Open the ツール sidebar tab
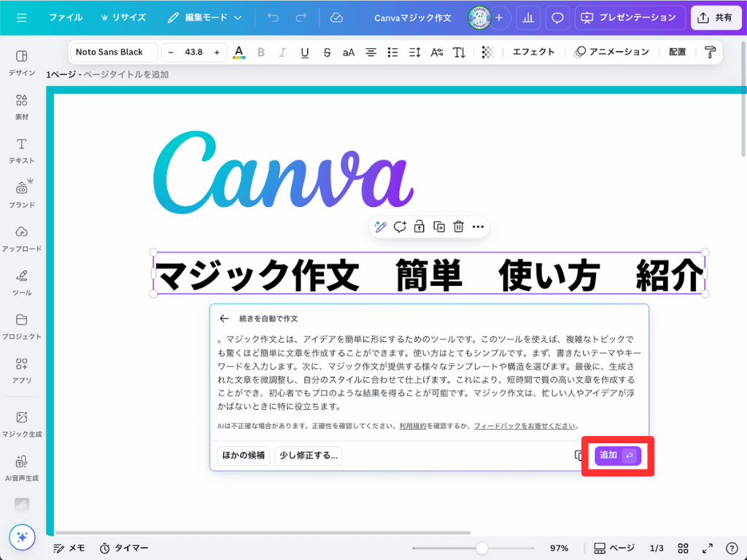This screenshot has height=560, width=747. [x=22, y=282]
